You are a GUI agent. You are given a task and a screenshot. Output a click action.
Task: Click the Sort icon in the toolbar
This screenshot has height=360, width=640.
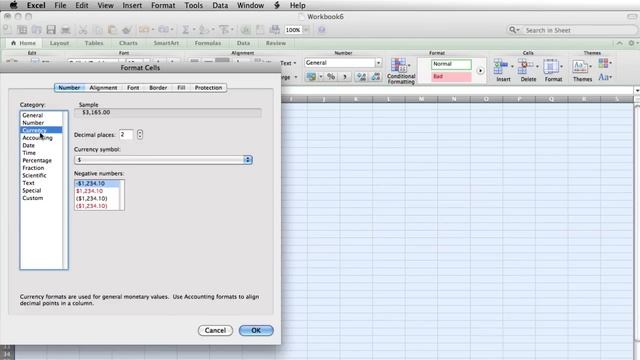[203, 30]
